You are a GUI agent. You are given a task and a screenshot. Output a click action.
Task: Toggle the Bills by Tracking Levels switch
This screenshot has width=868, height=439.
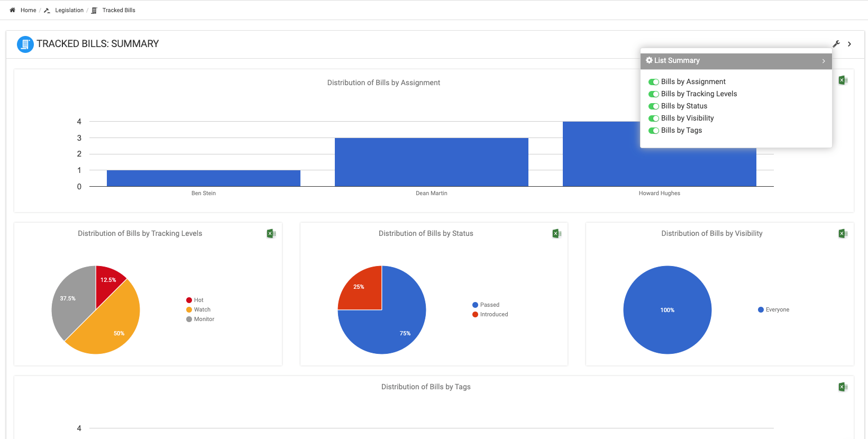[654, 94]
